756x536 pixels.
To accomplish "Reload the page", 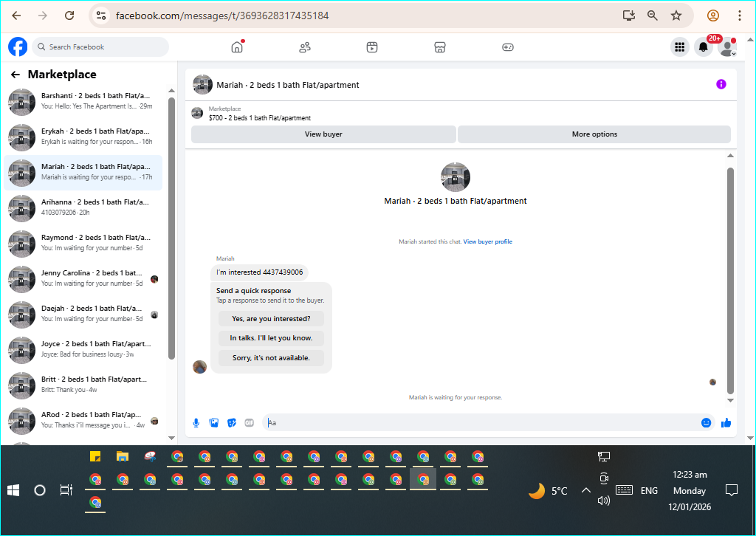I will 69,16.
